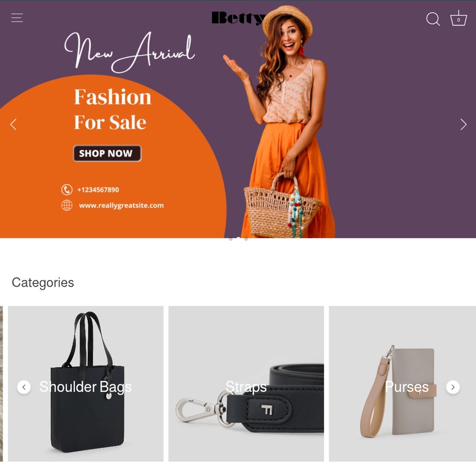
Task: View the shopping basket cart
Action: point(459,18)
